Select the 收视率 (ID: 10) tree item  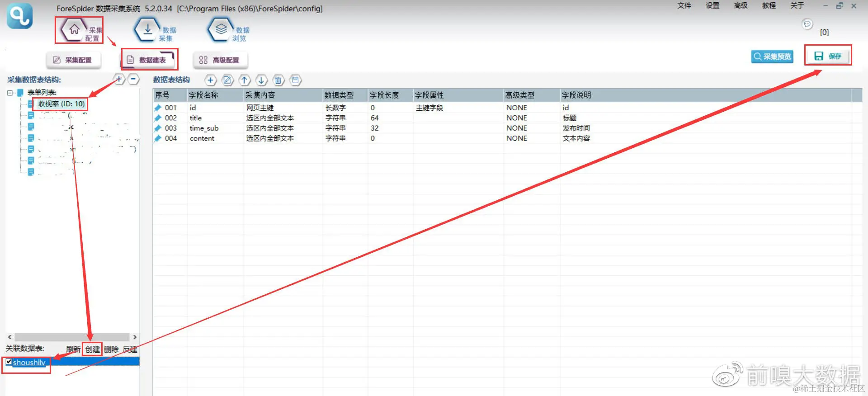[x=61, y=104]
